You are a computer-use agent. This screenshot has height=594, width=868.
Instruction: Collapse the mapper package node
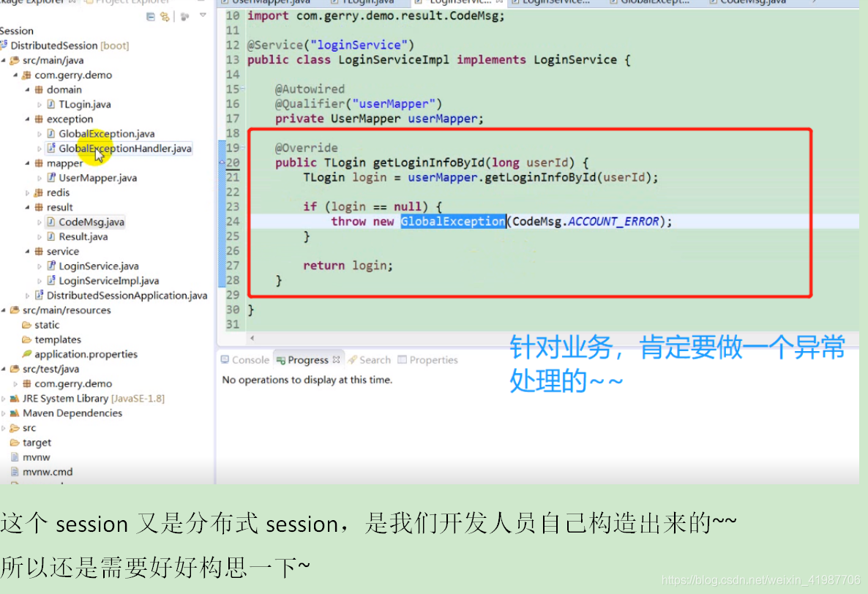pos(27,163)
